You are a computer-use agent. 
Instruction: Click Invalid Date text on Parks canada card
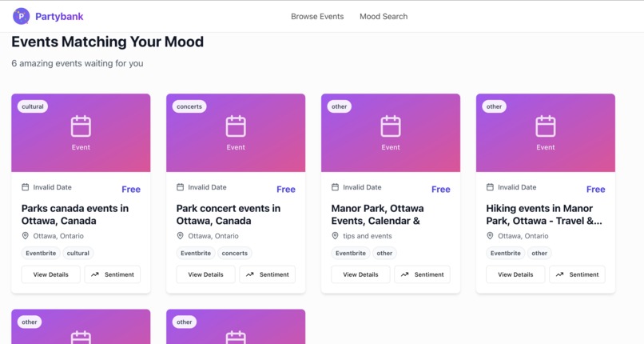52,187
